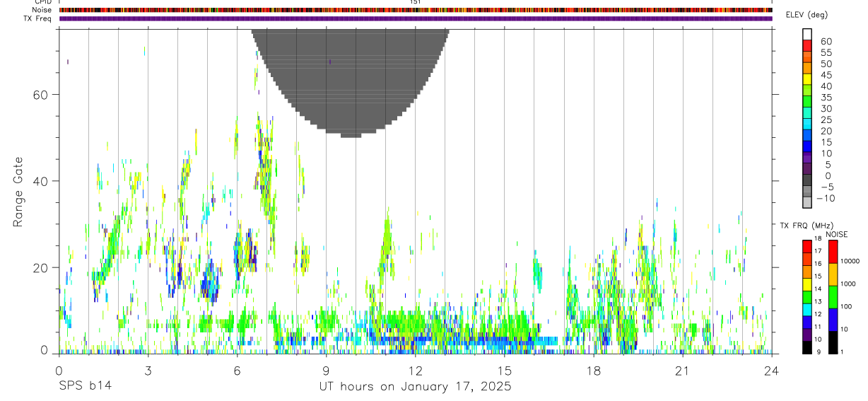Click the purple TX Freq strip above the plot
This screenshot has width=868, height=401.
point(416,18)
